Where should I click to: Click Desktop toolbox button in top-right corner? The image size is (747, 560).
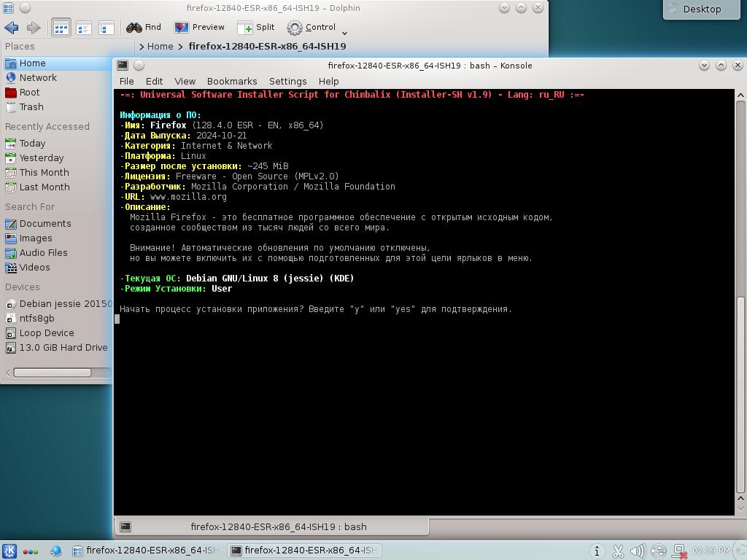[702, 9]
